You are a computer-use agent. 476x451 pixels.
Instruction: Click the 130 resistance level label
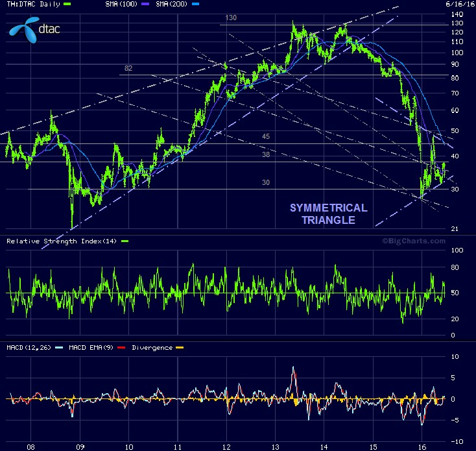coord(231,17)
